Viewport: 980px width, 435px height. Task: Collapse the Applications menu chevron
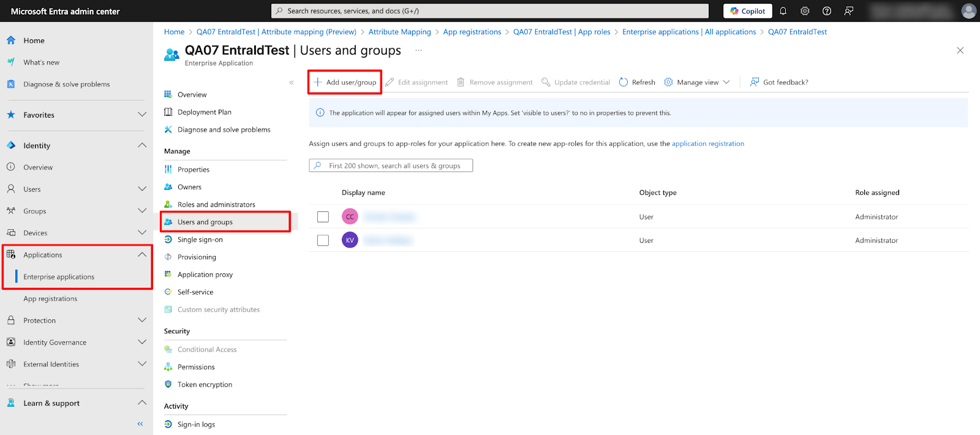click(x=142, y=255)
